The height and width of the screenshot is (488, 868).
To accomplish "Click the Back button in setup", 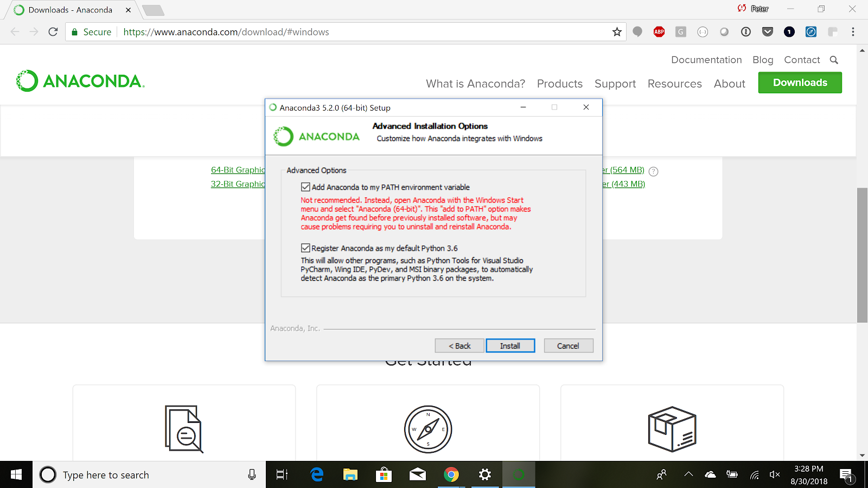I will pyautogui.click(x=459, y=346).
